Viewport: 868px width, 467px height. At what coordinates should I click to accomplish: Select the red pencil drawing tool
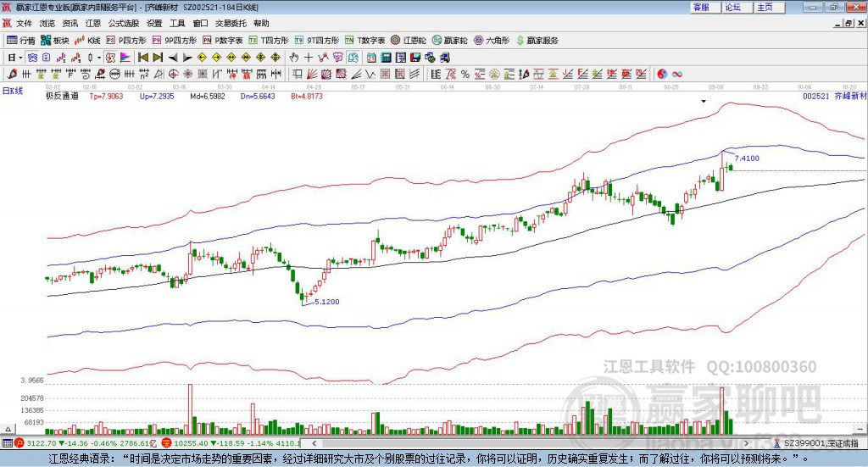12,74
